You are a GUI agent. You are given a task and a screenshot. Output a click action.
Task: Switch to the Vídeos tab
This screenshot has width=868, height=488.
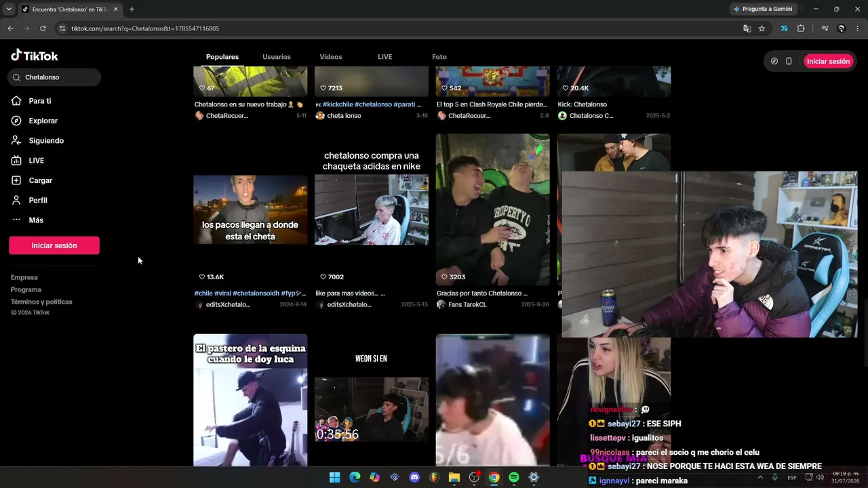click(x=331, y=57)
